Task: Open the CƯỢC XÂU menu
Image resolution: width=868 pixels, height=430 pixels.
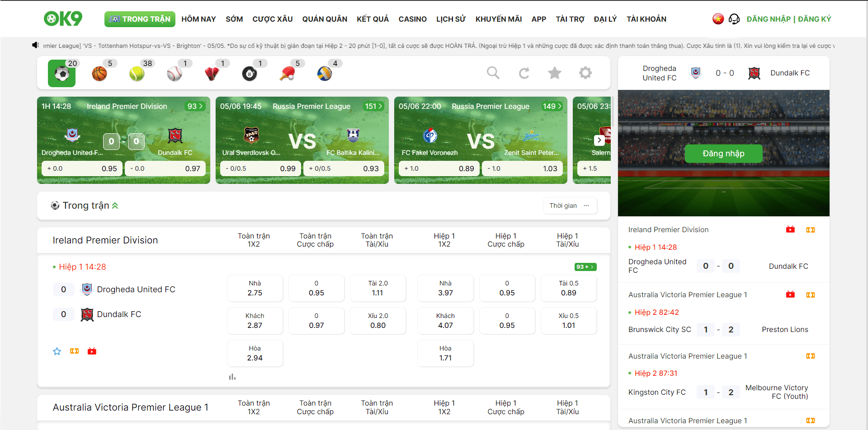Action: tap(273, 19)
